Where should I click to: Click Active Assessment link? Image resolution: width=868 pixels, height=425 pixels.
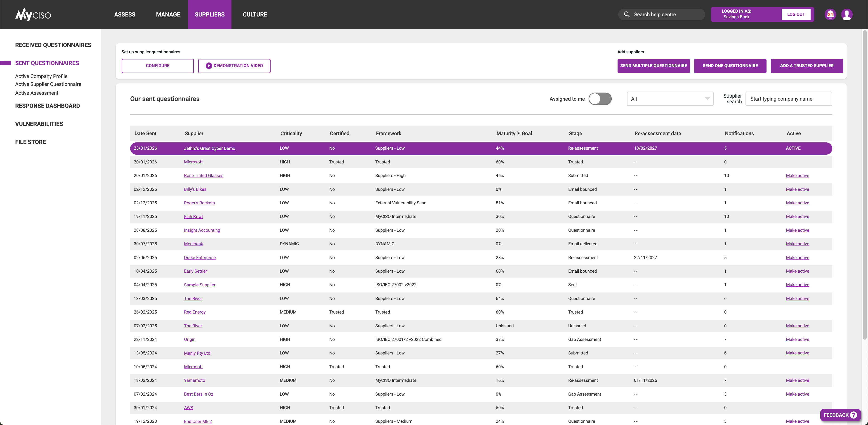(x=37, y=93)
